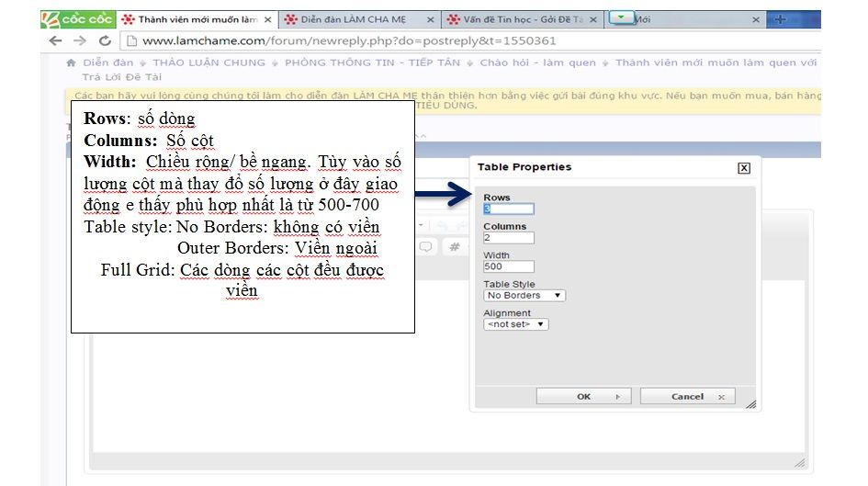Switch to the 'Diễn đàn LÀM CHA MẸ' tab

pos(354,19)
